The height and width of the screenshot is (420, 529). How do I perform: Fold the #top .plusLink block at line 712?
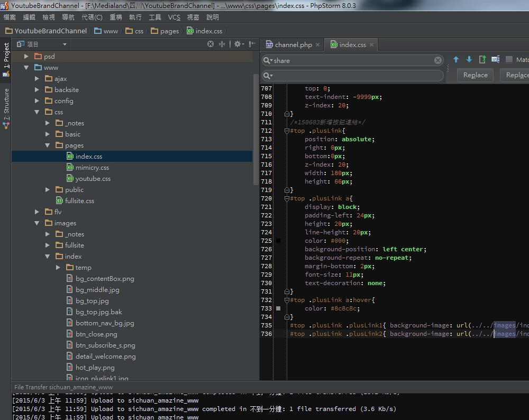click(x=287, y=131)
